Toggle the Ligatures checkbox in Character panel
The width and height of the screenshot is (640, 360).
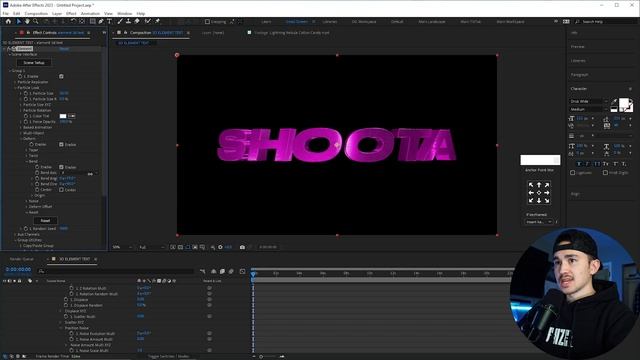pos(573,173)
